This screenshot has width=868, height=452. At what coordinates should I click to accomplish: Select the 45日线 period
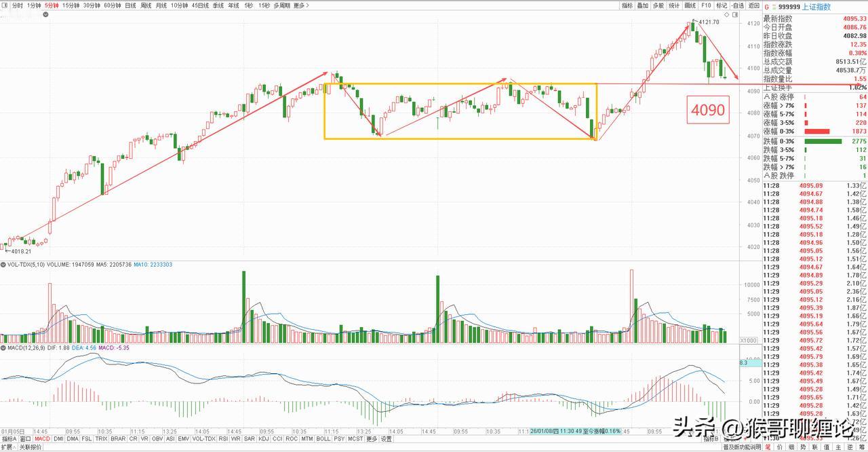[200, 5]
